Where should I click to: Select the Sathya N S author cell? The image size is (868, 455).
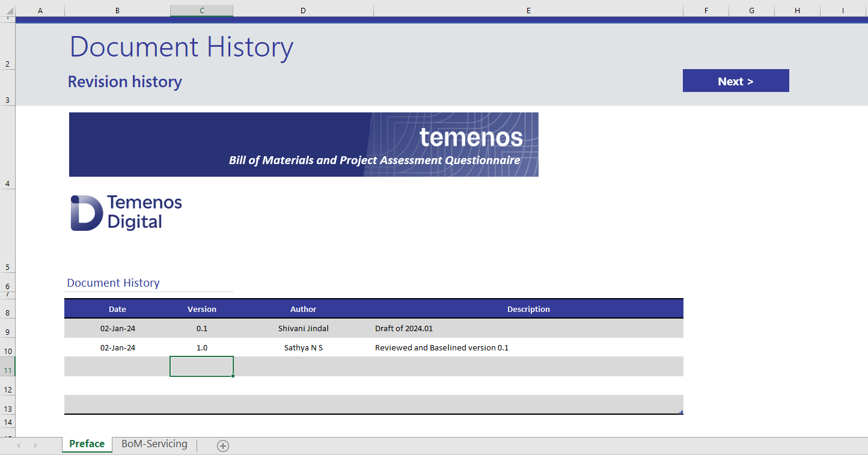[304, 347]
